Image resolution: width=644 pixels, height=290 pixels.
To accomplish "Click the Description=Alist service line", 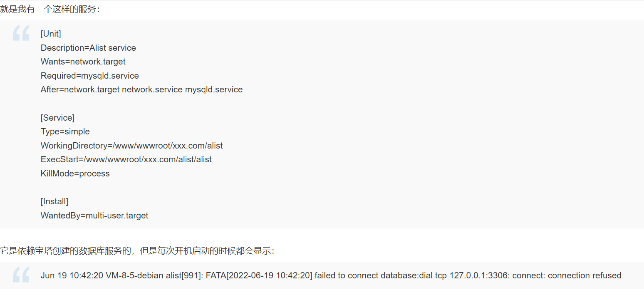I will tap(88, 48).
